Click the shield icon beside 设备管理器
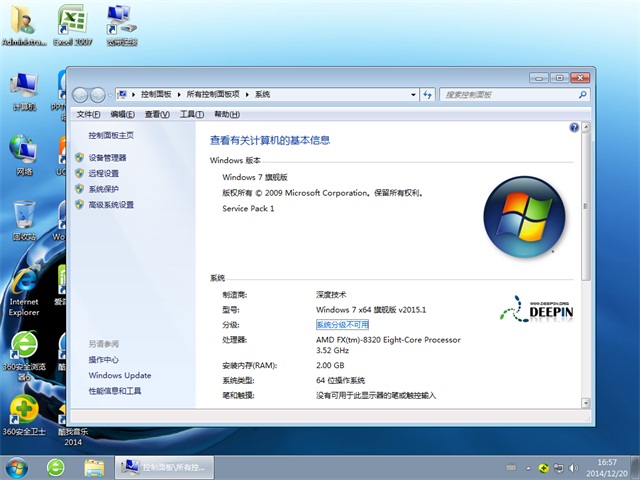Screen dimensions: 640x480 tap(80, 158)
